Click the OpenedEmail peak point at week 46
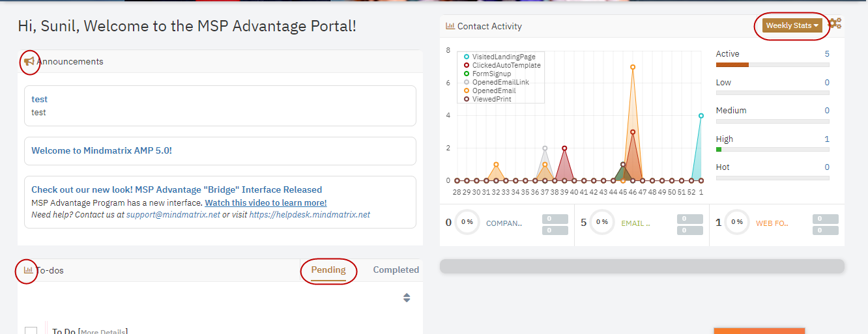This screenshot has width=868, height=334. (633, 67)
